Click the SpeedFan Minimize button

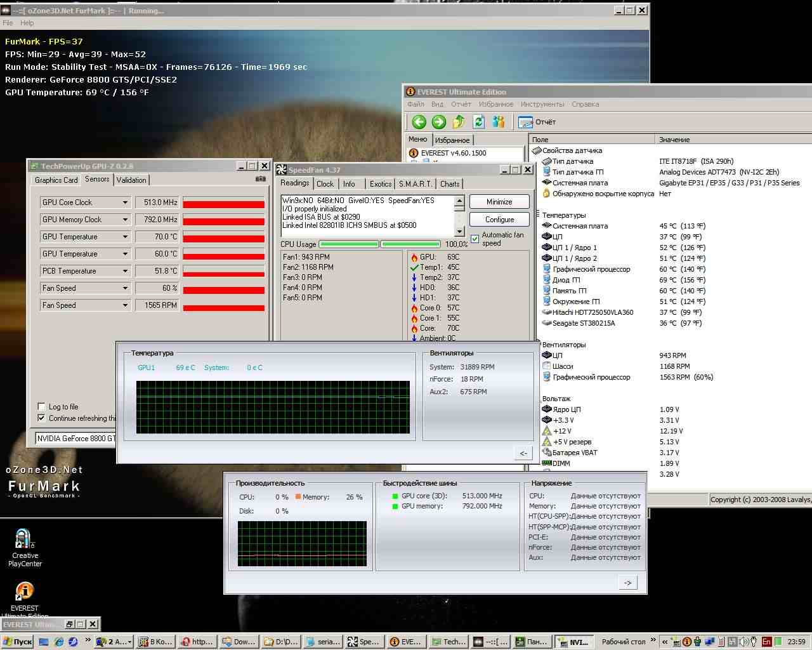point(499,202)
